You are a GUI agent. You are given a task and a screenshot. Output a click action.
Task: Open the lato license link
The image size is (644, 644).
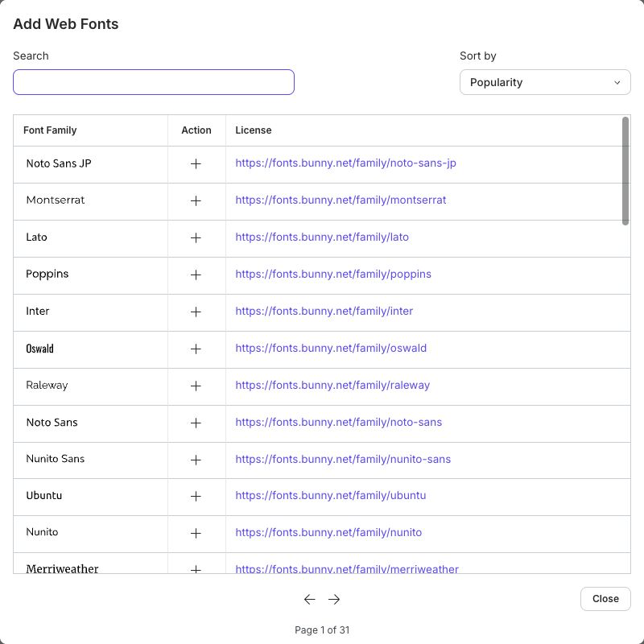(x=322, y=237)
